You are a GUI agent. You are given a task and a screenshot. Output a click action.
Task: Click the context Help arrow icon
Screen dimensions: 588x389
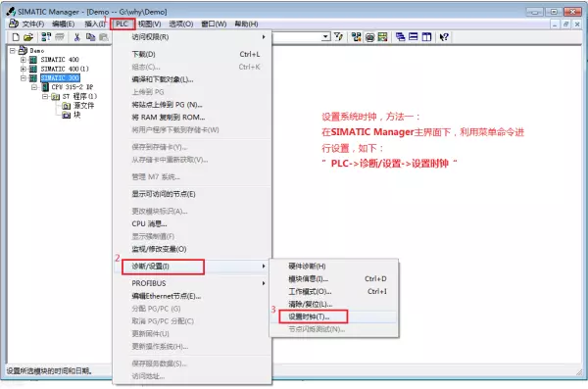coord(444,37)
